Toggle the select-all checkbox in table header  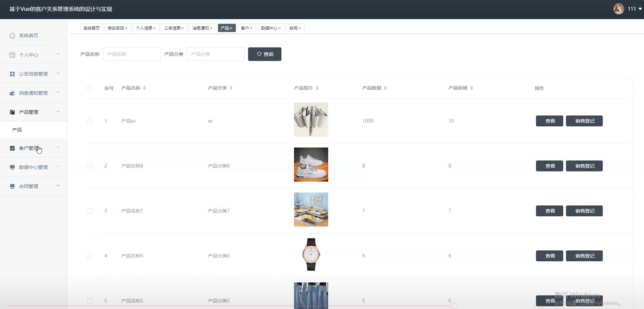(x=90, y=88)
